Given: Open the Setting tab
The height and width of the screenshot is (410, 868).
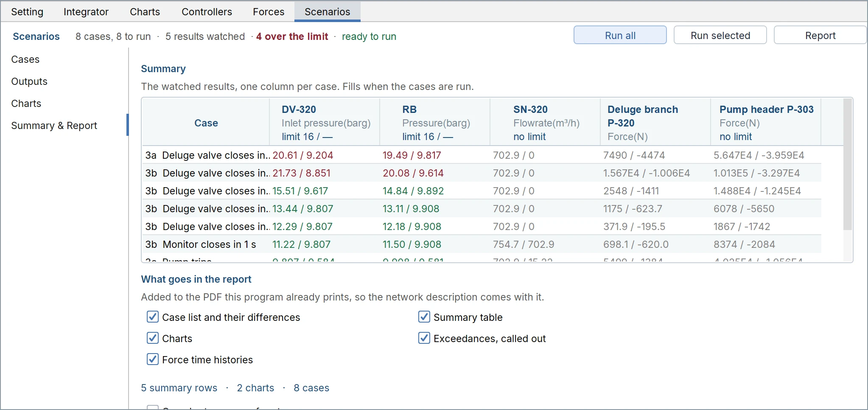Looking at the screenshot, I should click(27, 12).
